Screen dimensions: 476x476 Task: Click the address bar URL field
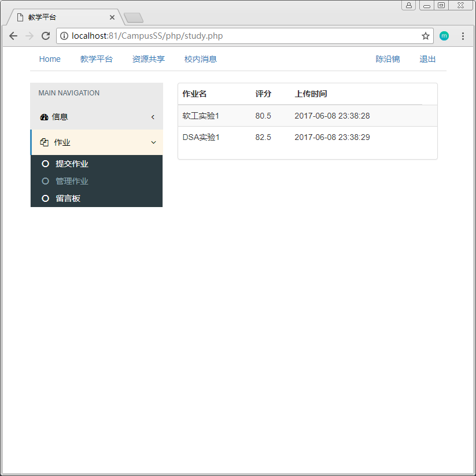245,36
